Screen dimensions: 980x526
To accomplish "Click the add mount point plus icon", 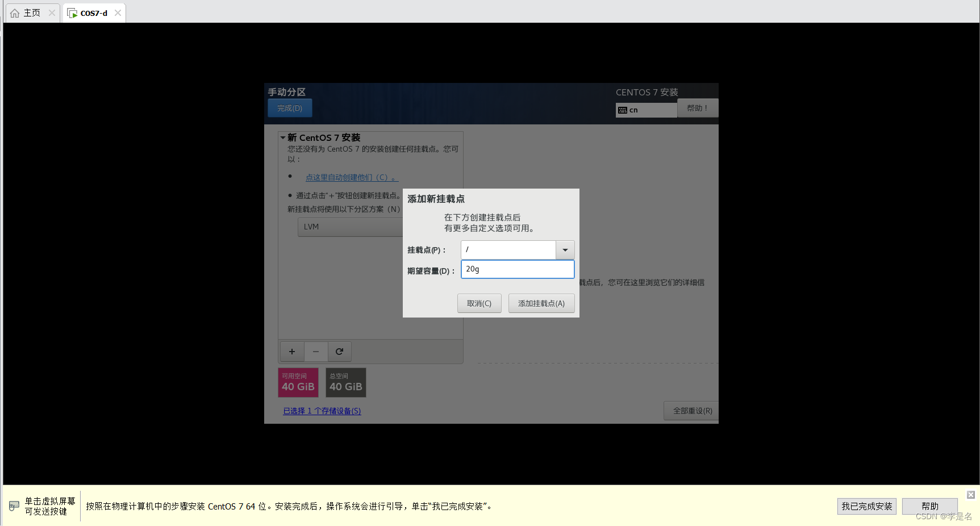I will [292, 352].
